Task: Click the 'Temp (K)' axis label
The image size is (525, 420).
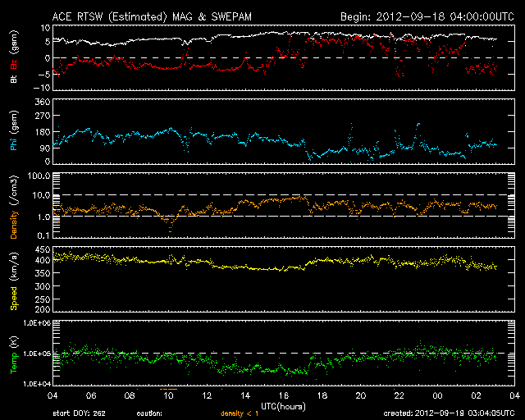Action: pyautogui.click(x=14, y=355)
